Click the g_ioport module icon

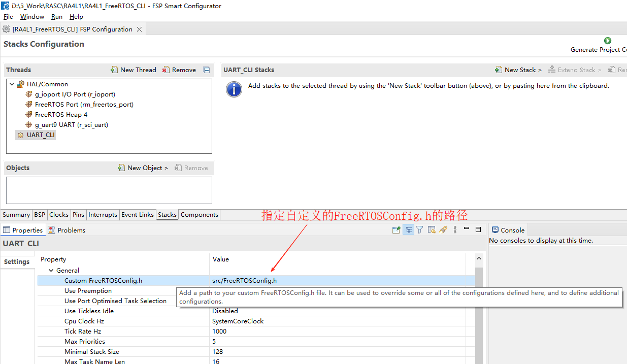point(29,94)
